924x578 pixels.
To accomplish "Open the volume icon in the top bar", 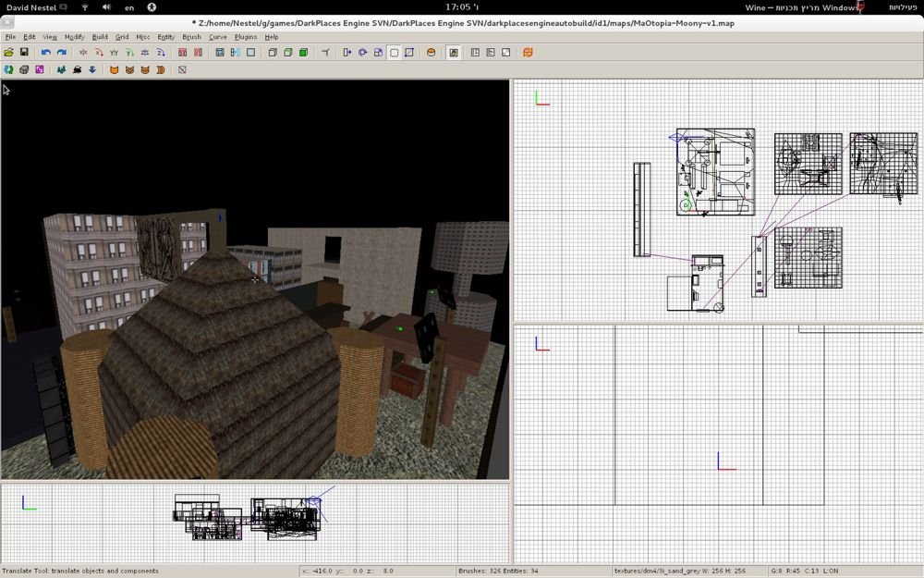I will pyautogui.click(x=106, y=7).
